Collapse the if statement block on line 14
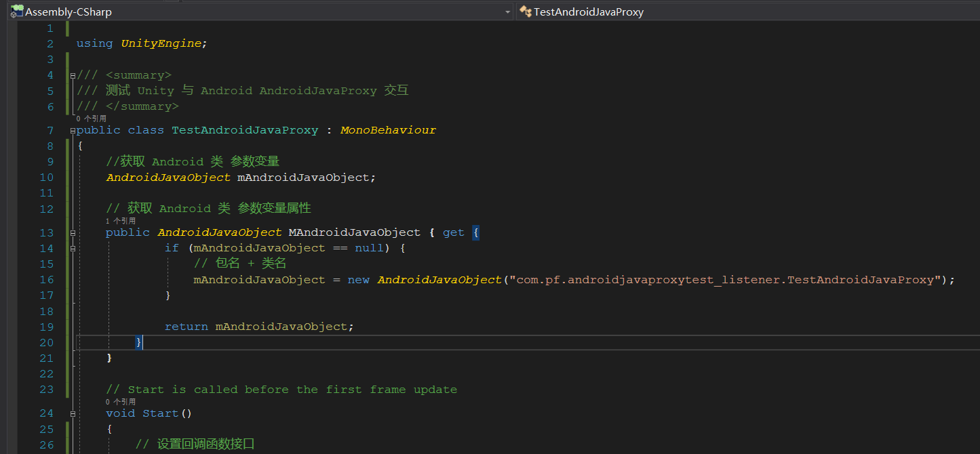 [x=73, y=247]
